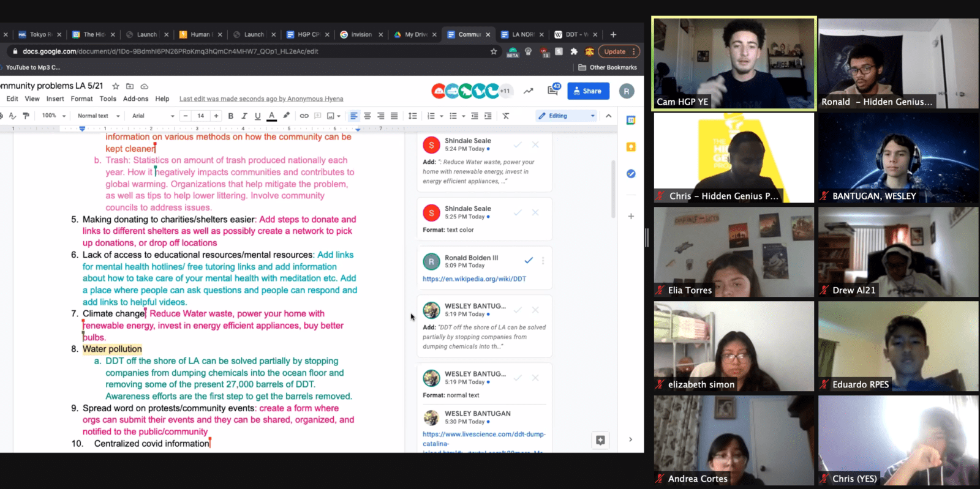
Task: Open the Format menu
Action: (81, 99)
